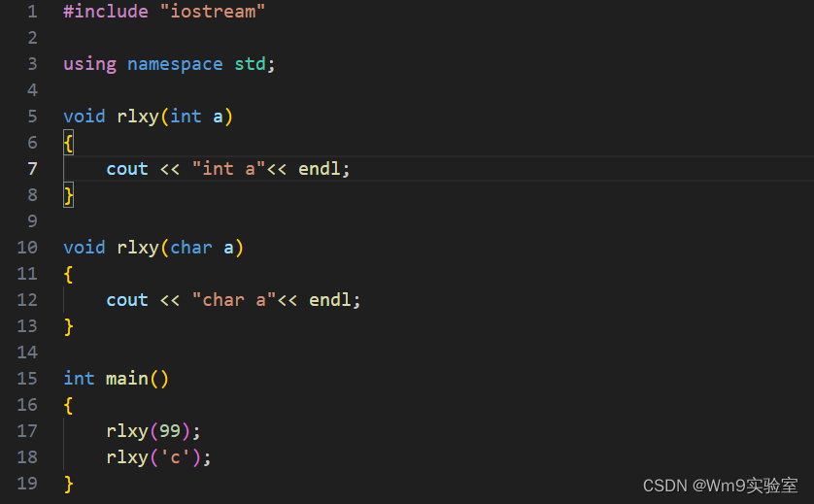Click cout on line 12

point(127,300)
